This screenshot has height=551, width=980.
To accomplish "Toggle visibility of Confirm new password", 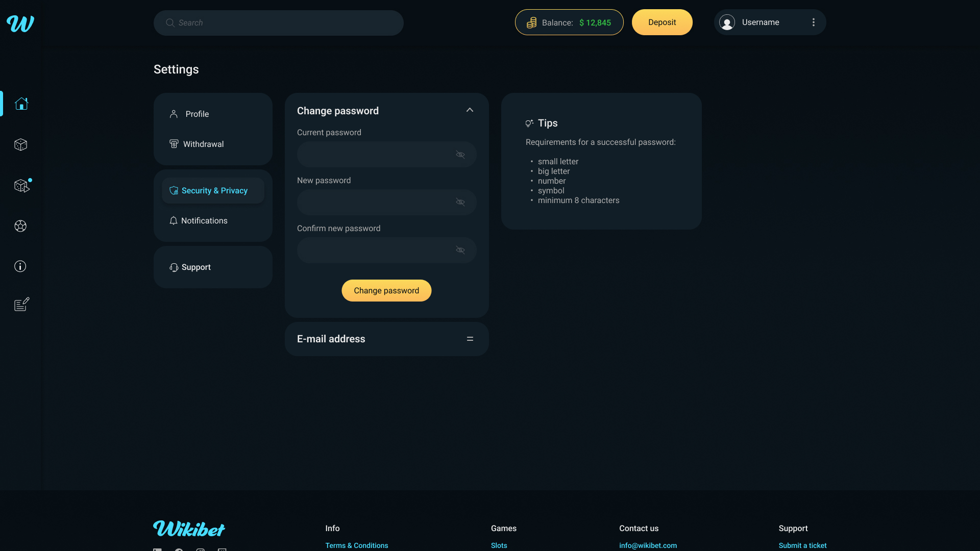I will (x=460, y=250).
